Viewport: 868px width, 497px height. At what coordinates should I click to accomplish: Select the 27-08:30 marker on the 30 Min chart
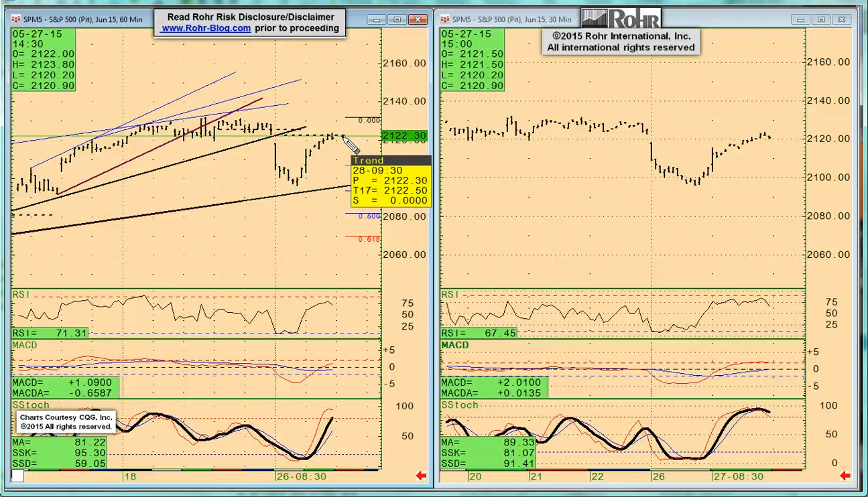click(737, 476)
